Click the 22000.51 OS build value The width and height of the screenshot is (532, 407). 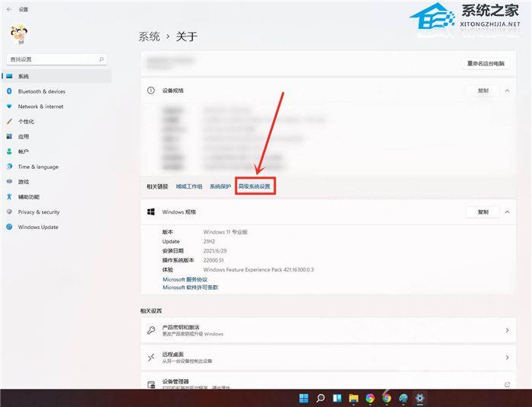coord(214,260)
